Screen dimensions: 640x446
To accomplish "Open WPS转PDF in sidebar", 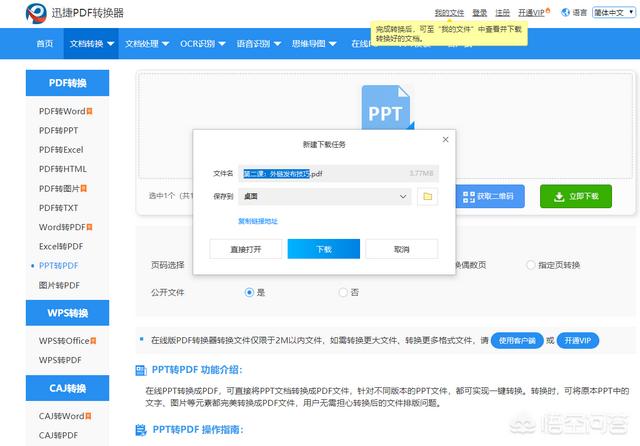I will pos(60,360).
